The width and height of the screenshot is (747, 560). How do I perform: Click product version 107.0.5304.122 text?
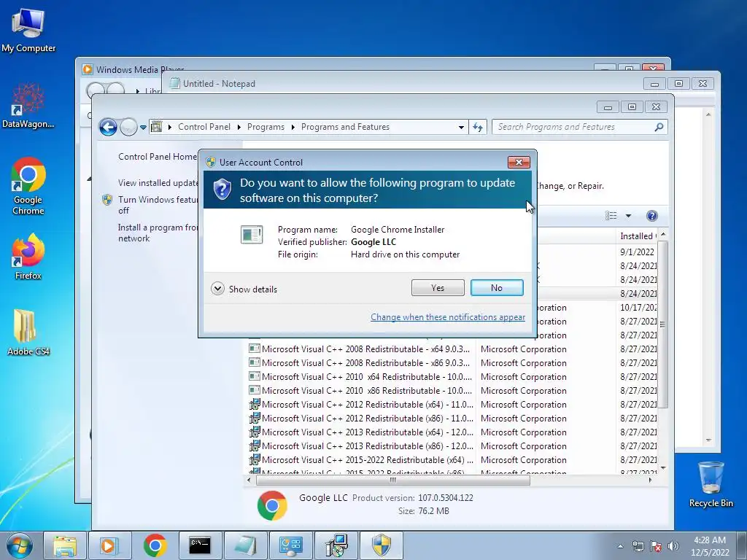[446, 498]
